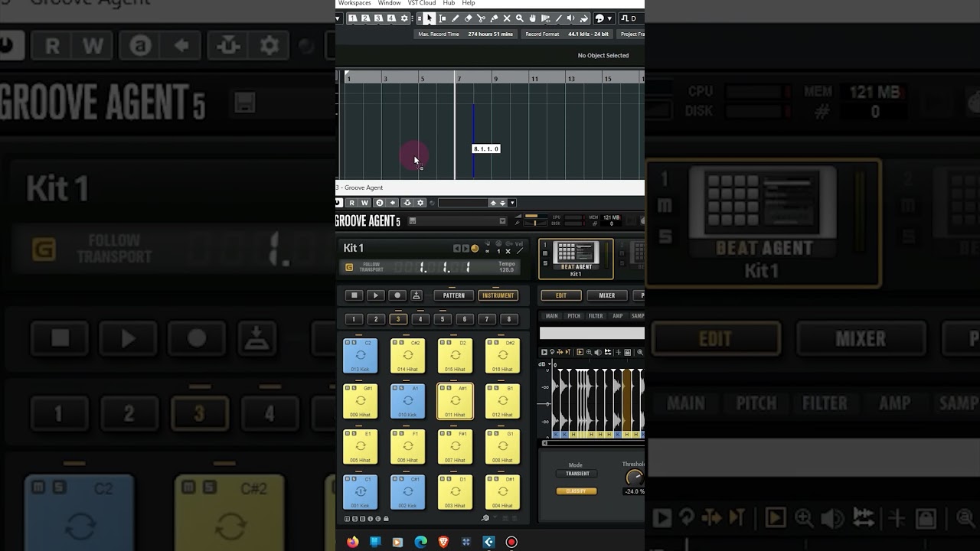Open the Workspaces menu
Viewport: 980px width, 551px height.
[x=354, y=3]
